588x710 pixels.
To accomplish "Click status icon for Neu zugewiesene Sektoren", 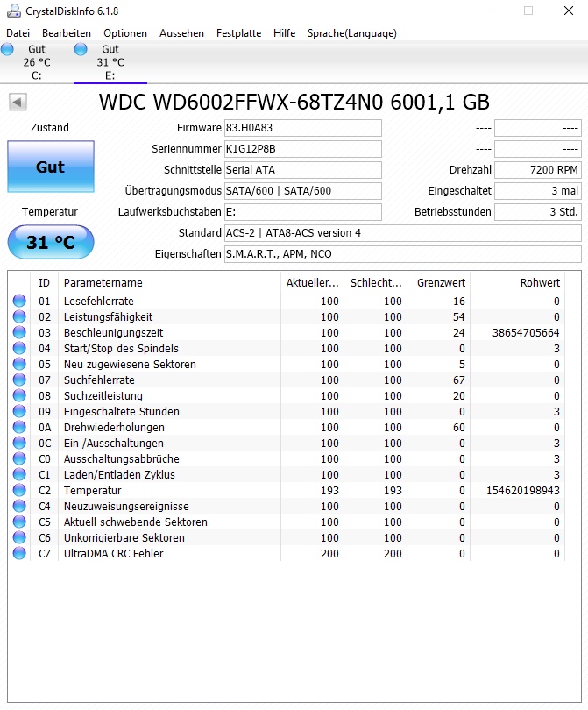I will pos(19,364).
